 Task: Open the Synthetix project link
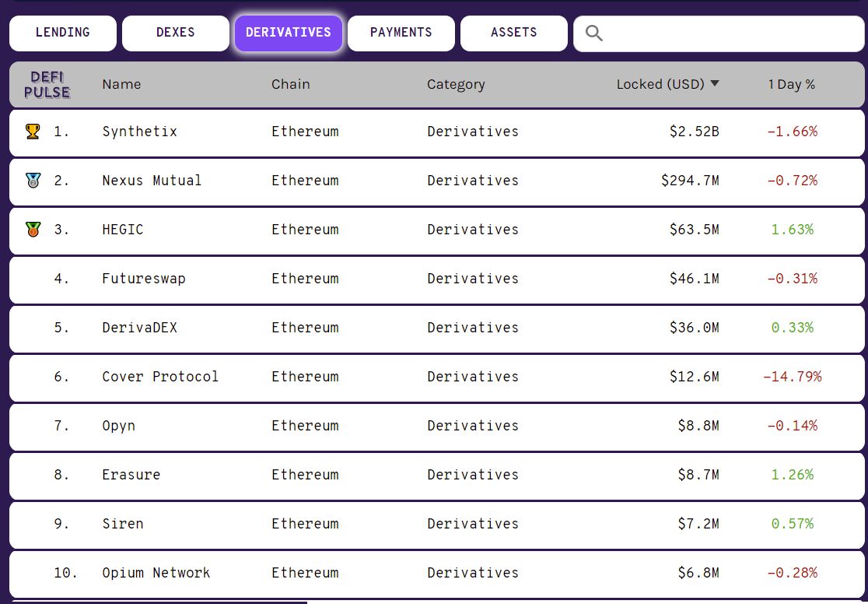[x=140, y=132]
